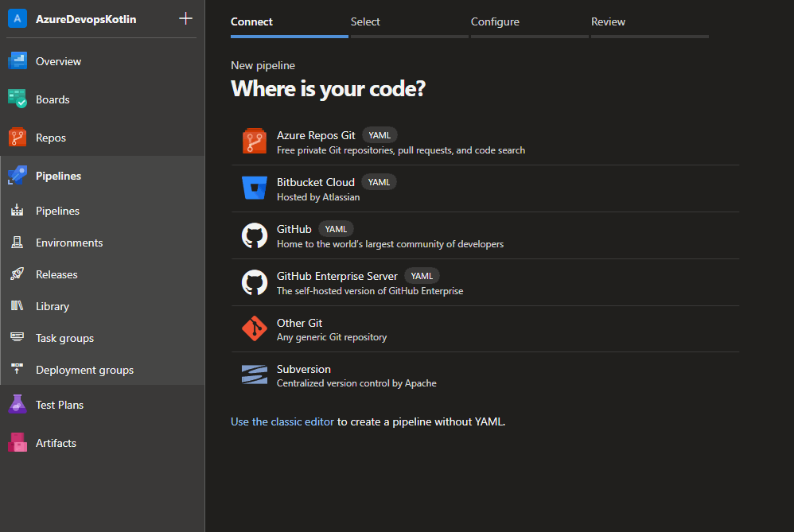Create a new project with the plus button

click(185, 17)
